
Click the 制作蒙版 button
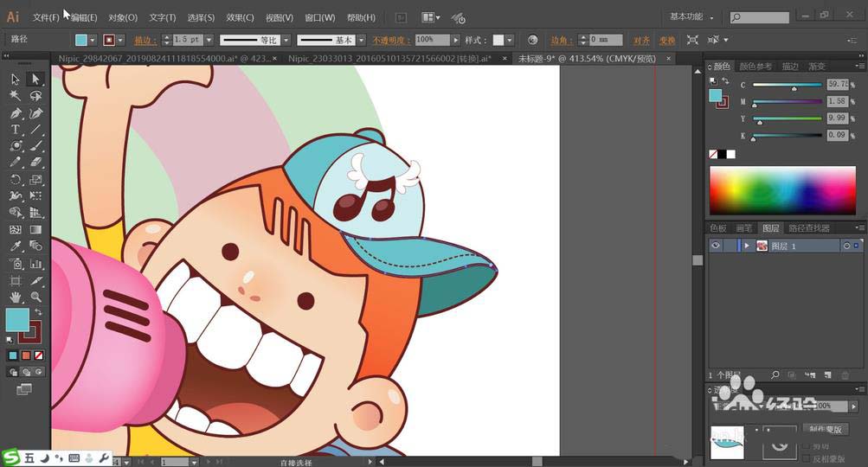pos(827,429)
